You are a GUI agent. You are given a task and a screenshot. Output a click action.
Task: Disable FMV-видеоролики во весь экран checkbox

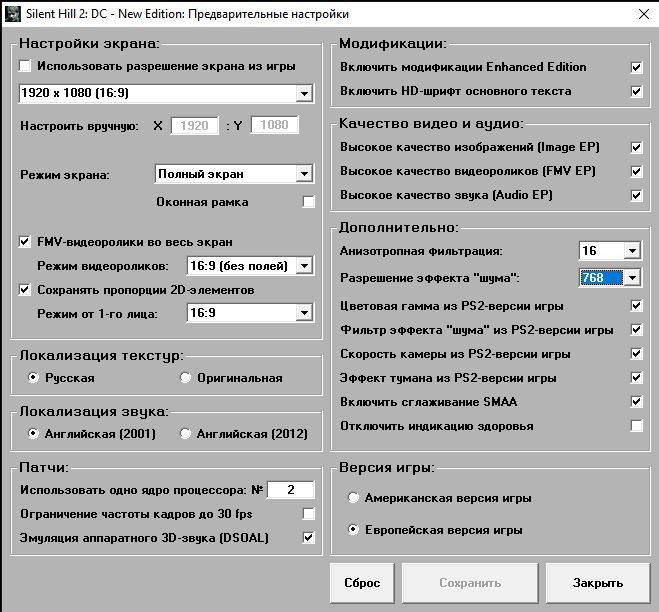pyautogui.click(x=26, y=242)
